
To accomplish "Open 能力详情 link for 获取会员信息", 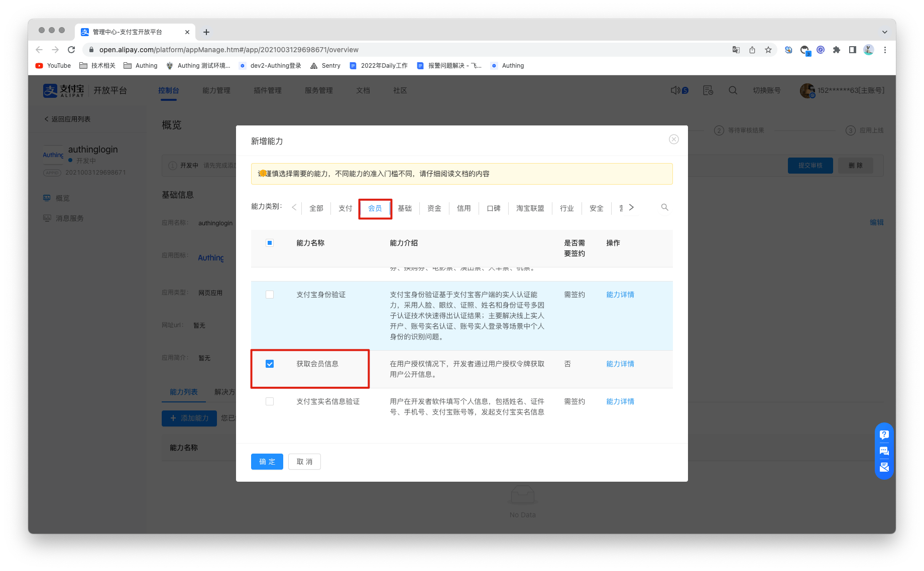I will tap(620, 364).
